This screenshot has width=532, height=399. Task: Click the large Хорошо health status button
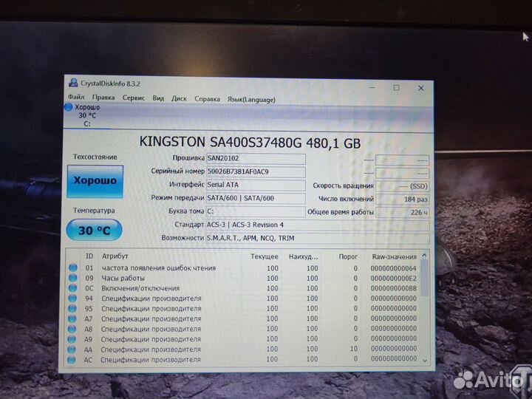[x=95, y=181]
